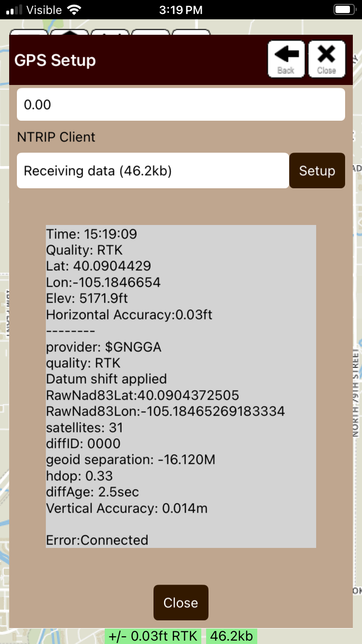Tap the geoid separation: -16.120M line
The height and width of the screenshot is (644, 362).
(131, 460)
